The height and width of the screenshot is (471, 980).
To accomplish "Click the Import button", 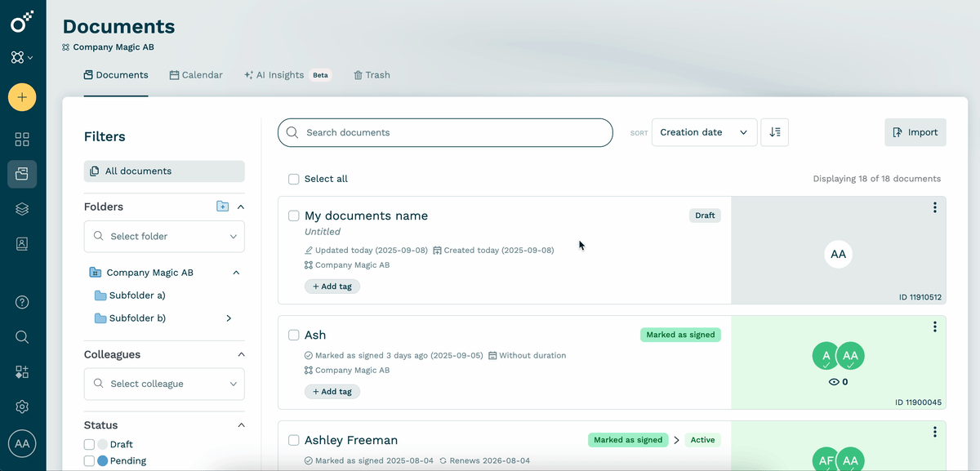I will [x=915, y=131].
